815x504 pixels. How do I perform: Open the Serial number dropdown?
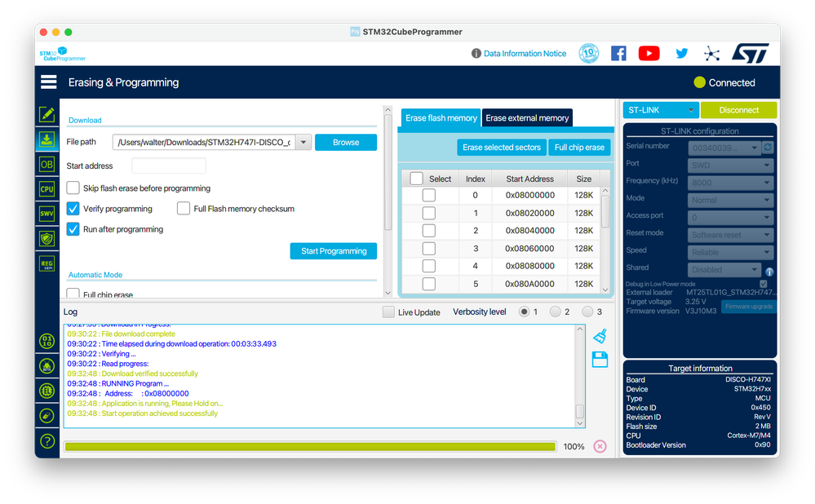724,148
